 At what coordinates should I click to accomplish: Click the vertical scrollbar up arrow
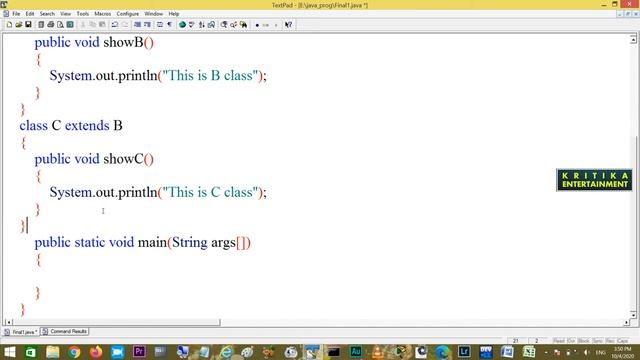633,40
